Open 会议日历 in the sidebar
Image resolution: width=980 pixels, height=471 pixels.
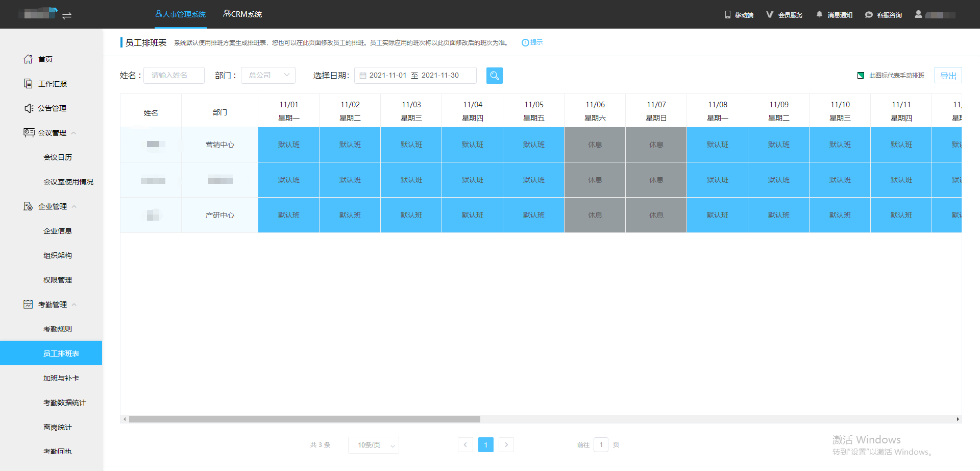point(58,157)
